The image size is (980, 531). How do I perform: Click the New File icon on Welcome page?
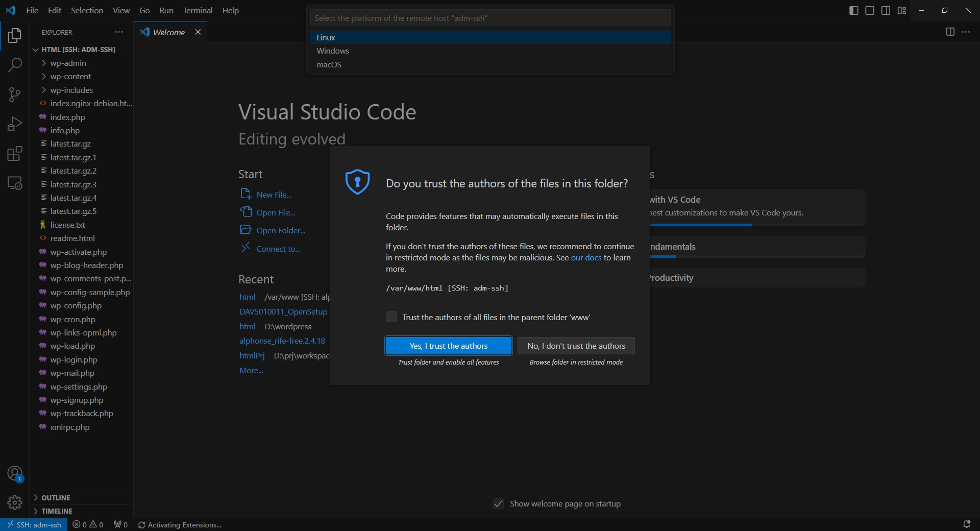point(246,194)
